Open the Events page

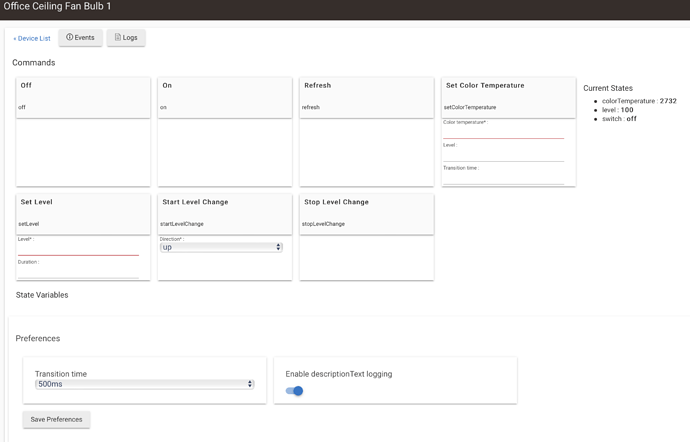(x=80, y=38)
